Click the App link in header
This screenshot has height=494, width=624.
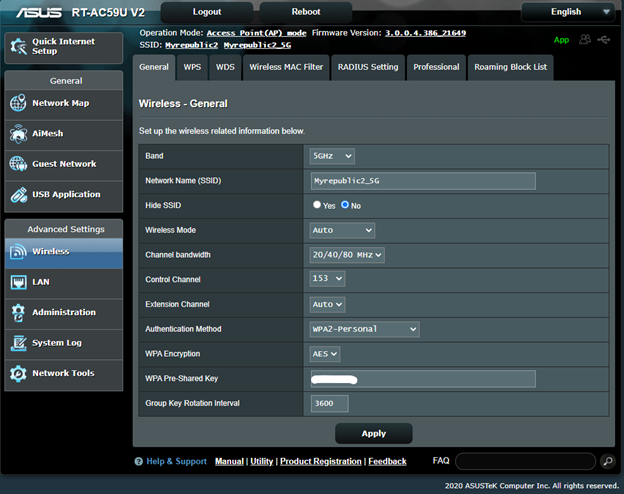pyautogui.click(x=561, y=40)
